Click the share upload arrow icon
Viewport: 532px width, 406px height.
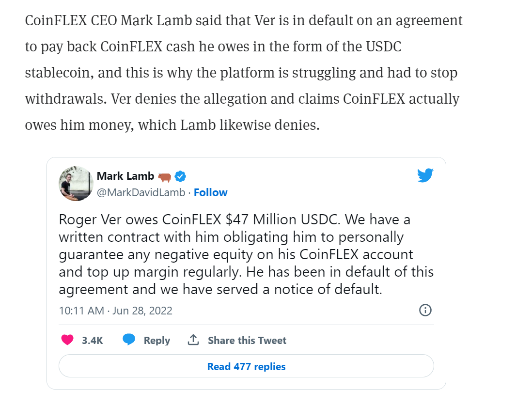(193, 340)
